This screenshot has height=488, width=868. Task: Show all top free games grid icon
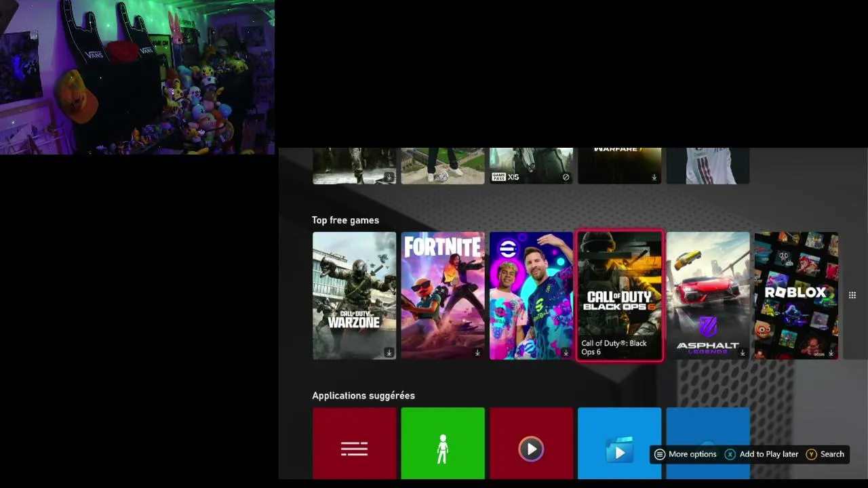[852, 295]
